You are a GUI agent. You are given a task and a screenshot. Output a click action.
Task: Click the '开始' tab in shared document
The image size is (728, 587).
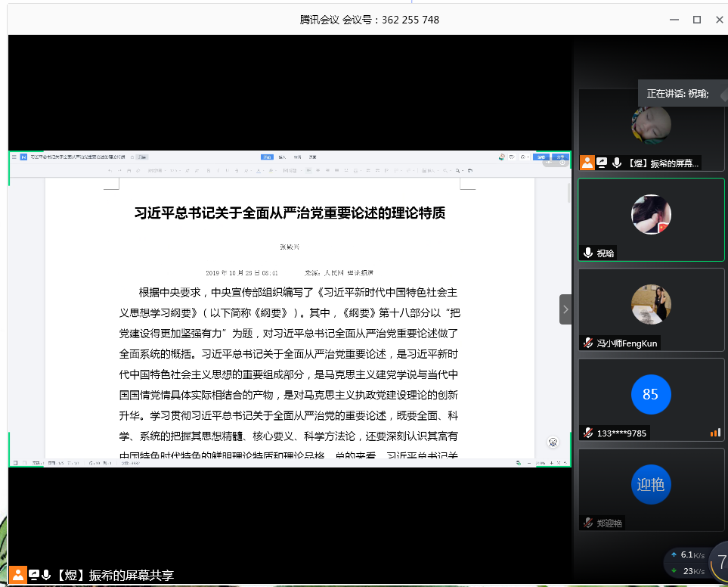(267, 157)
